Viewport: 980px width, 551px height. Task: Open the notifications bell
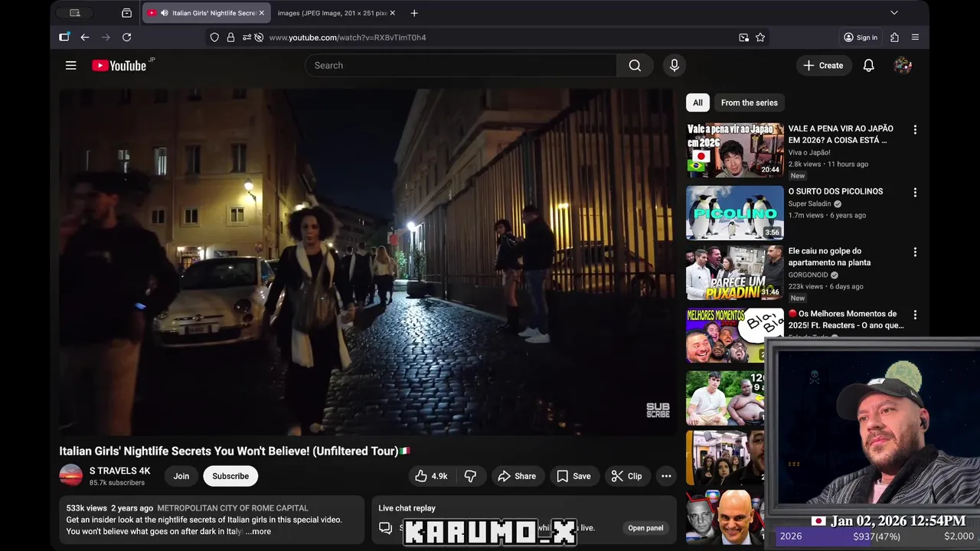[x=868, y=66]
